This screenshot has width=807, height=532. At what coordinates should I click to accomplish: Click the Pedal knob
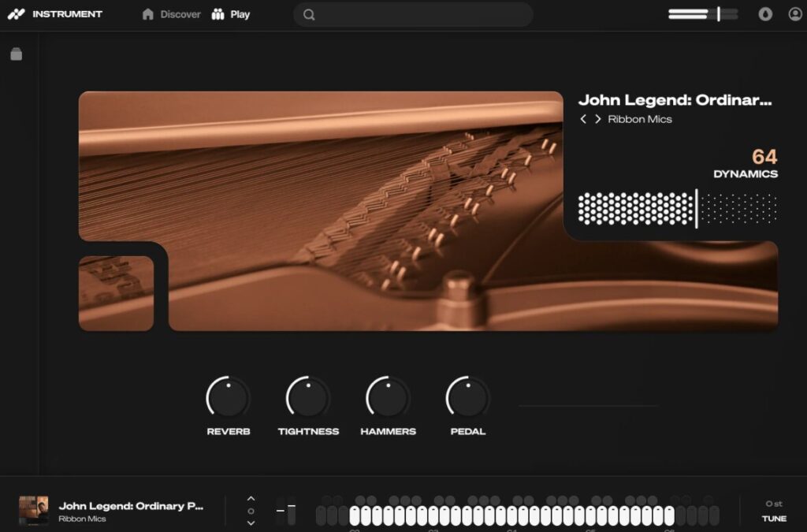tap(468, 397)
